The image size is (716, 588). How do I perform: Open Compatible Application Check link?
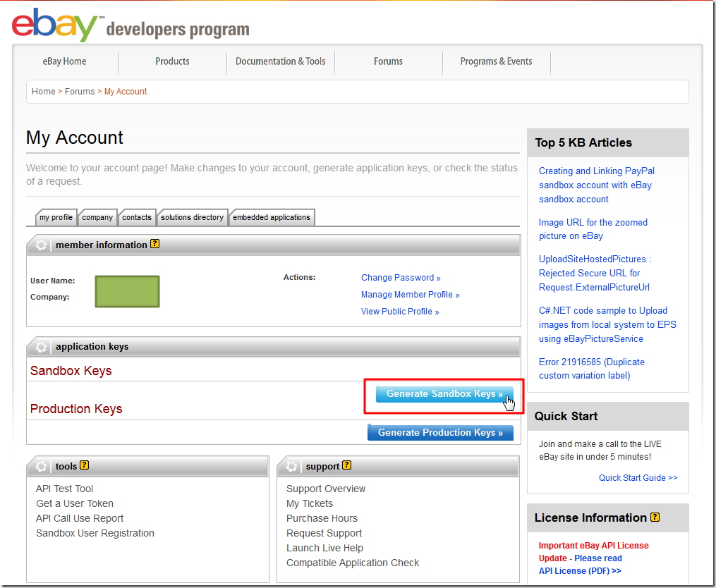click(x=353, y=563)
